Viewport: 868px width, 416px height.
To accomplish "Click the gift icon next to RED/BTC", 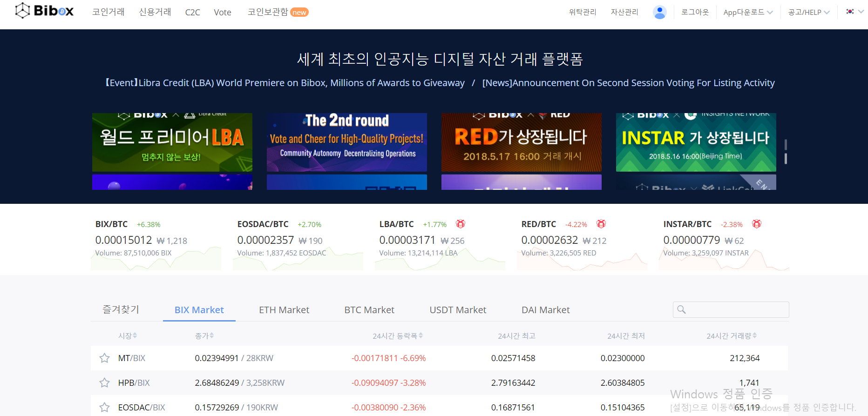I will 601,224.
